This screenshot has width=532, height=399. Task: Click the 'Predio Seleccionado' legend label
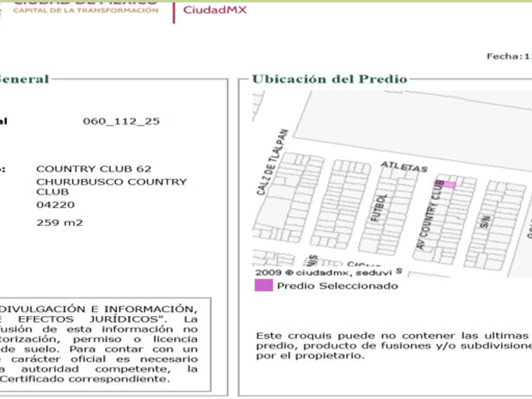click(x=337, y=286)
